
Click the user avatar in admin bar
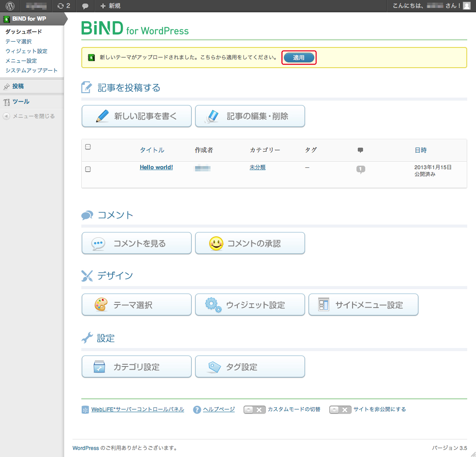tap(467, 6)
